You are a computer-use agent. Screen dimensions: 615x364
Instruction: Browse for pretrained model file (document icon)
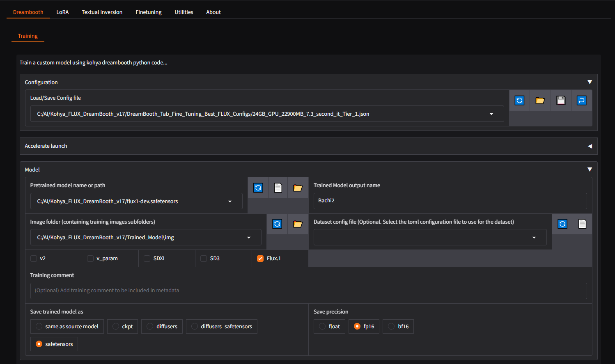click(278, 188)
